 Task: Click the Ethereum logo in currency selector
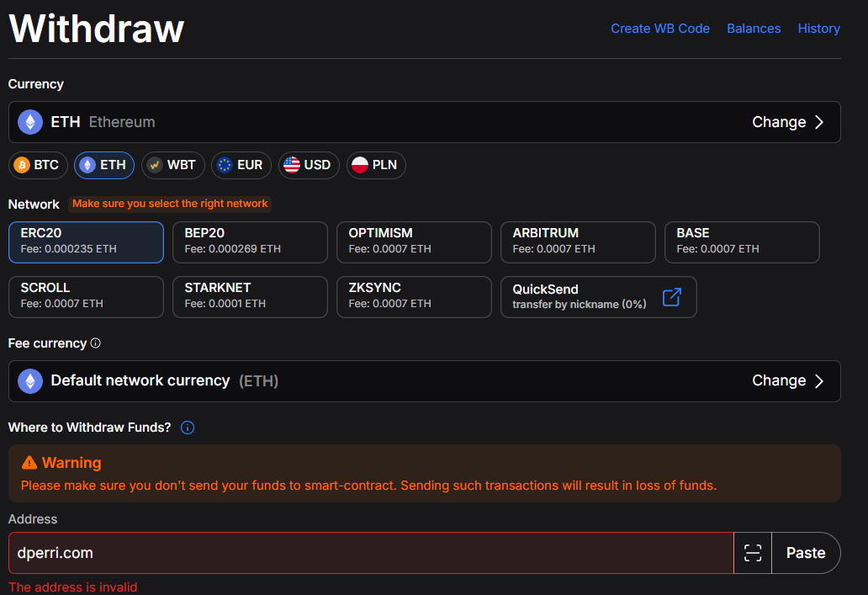point(30,122)
